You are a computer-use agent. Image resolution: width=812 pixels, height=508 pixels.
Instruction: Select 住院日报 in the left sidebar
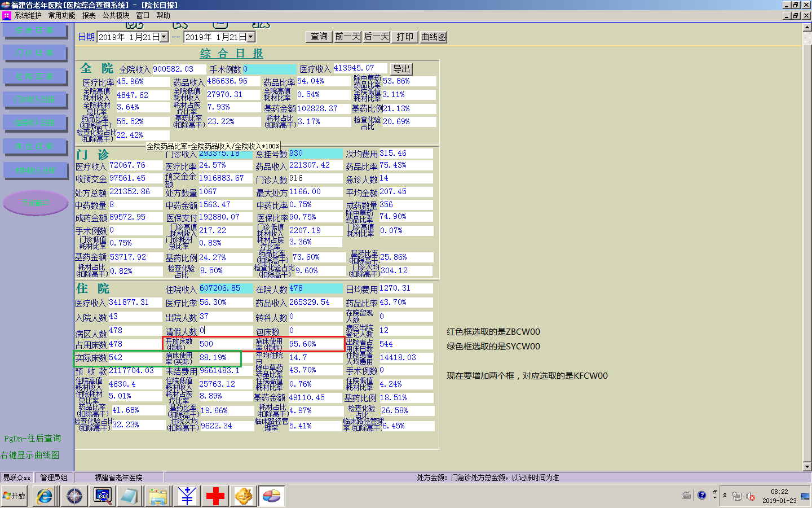coord(35,77)
